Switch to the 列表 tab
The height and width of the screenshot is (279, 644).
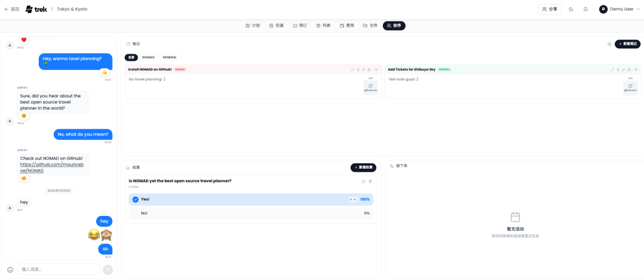pyautogui.click(x=323, y=26)
